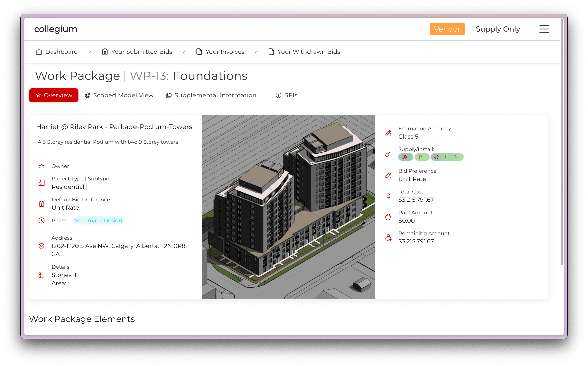Viewport: 588px width, 366px height.
Task: Click the 3D building model preview
Action: (288, 207)
